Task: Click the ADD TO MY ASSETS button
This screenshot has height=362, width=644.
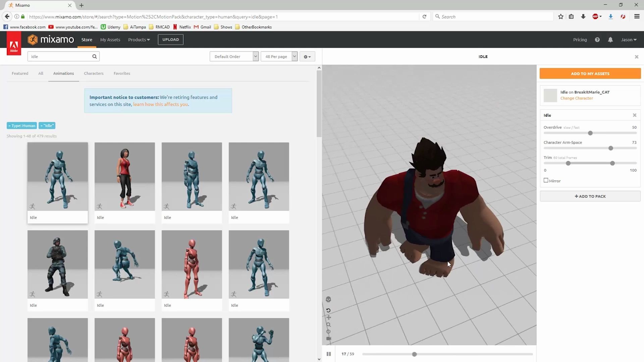Action: [x=590, y=73]
